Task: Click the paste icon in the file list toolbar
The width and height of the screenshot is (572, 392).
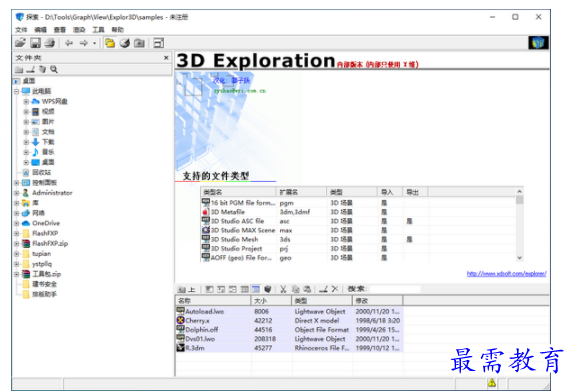Action: click(307, 289)
